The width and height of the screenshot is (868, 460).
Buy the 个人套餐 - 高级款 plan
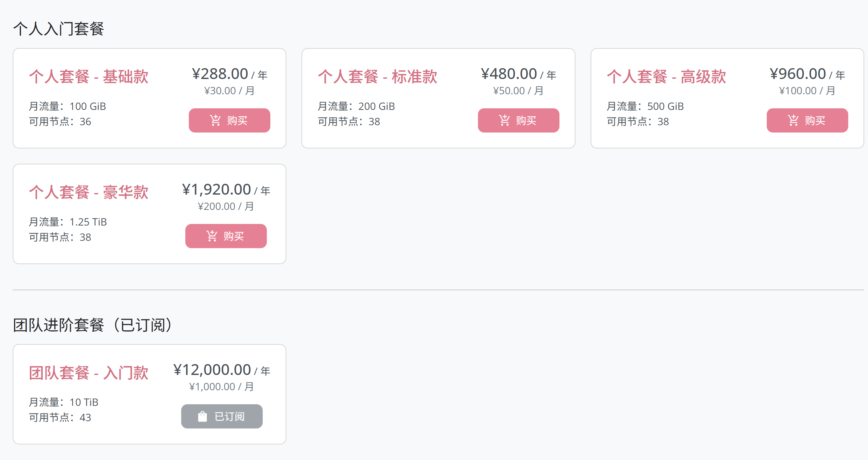pos(808,120)
